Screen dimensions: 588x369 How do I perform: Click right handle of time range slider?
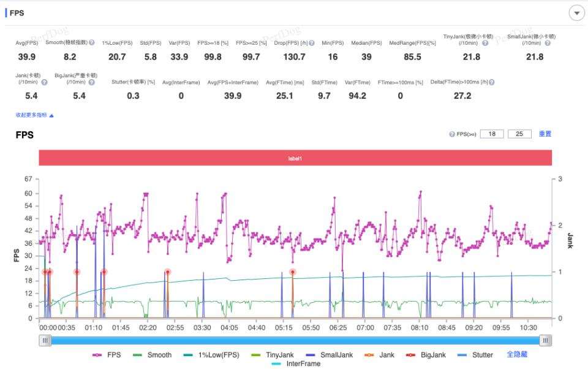pyautogui.click(x=545, y=340)
